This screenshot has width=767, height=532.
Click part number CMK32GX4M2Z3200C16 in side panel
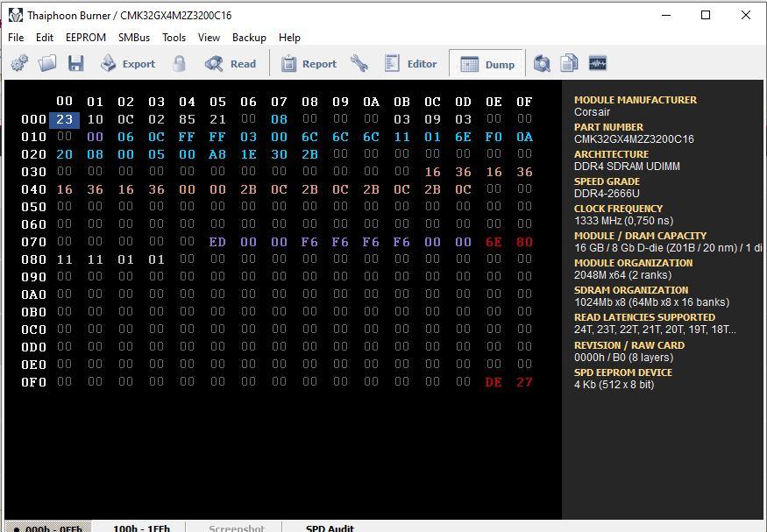[x=634, y=139]
